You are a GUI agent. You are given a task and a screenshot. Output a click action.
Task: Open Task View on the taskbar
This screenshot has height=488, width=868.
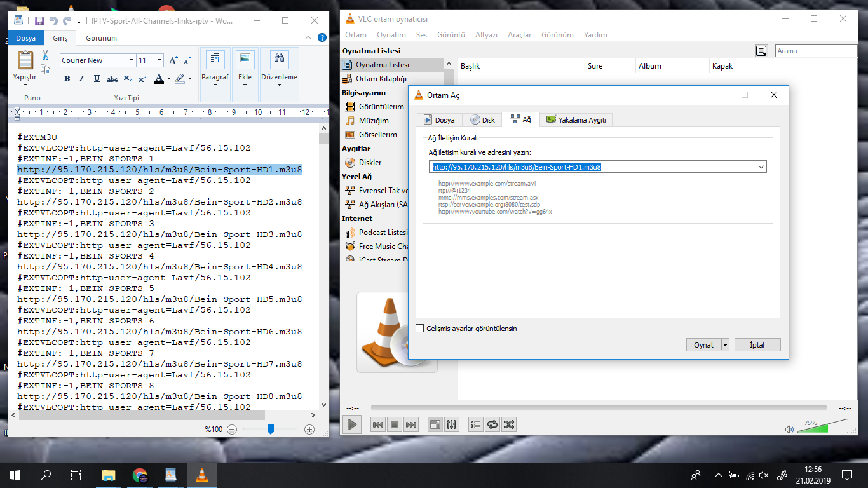(x=76, y=475)
